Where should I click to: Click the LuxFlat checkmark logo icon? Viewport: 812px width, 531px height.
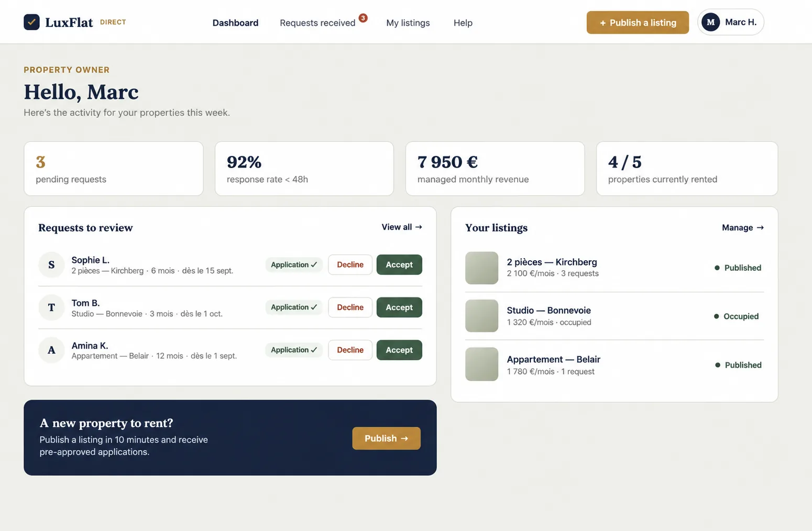point(31,22)
